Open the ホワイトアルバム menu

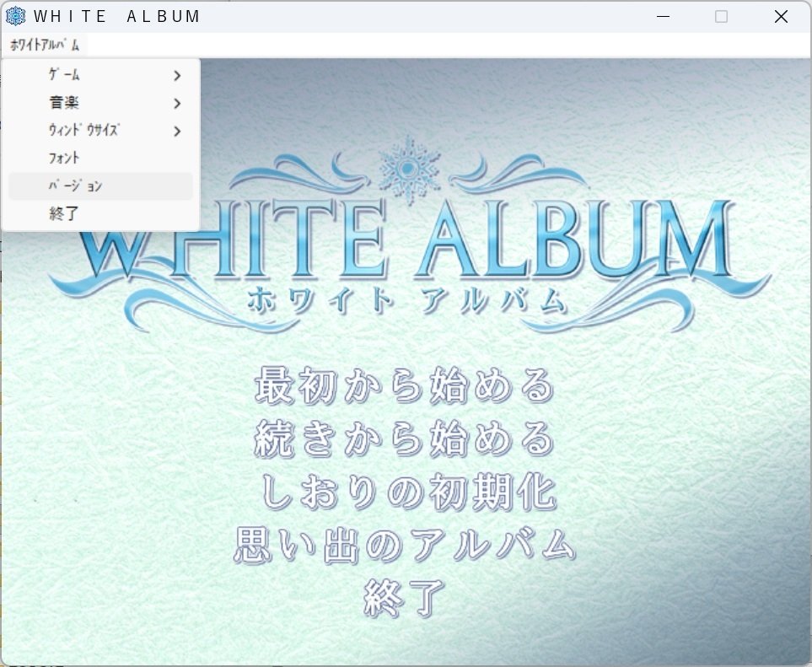pyautogui.click(x=46, y=44)
